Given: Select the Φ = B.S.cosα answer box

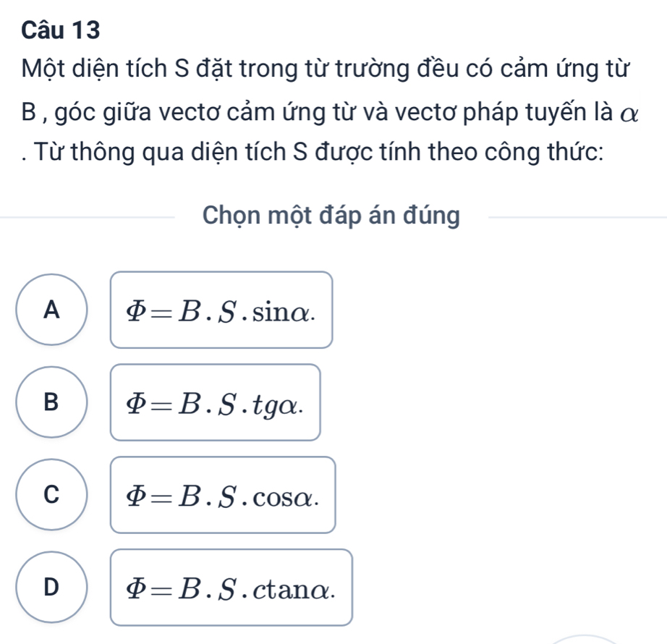Looking at the screenshot, I should point(223,496).
